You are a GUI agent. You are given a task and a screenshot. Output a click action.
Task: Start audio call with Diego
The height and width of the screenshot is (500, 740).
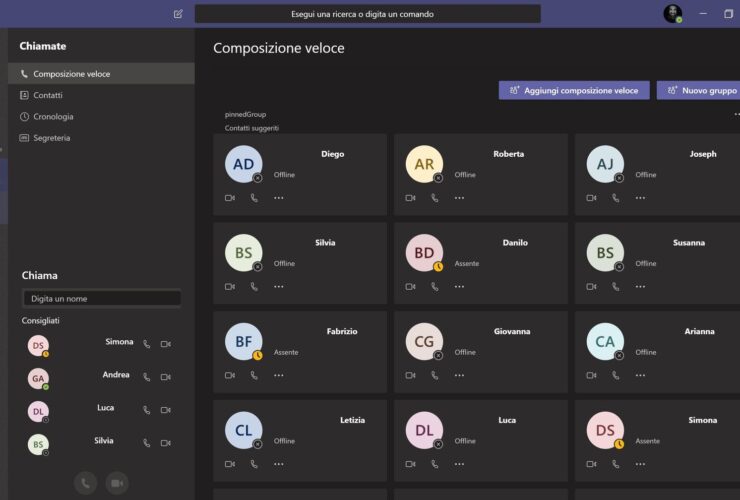coord(254,198)
